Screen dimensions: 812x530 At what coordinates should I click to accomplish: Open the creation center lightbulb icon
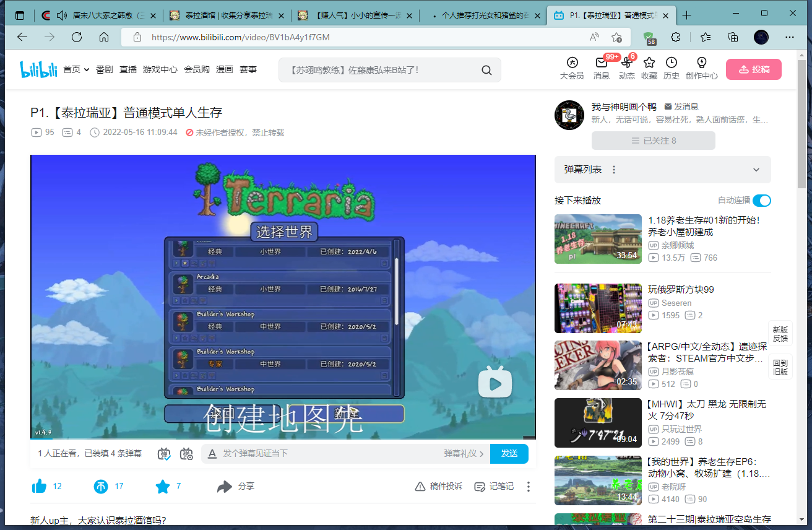701,63
